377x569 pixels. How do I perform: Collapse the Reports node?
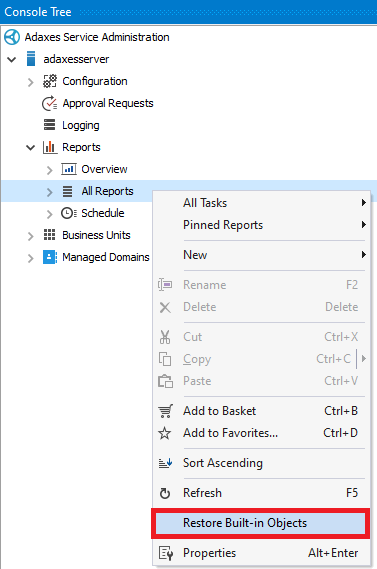[x=31, y=147]
